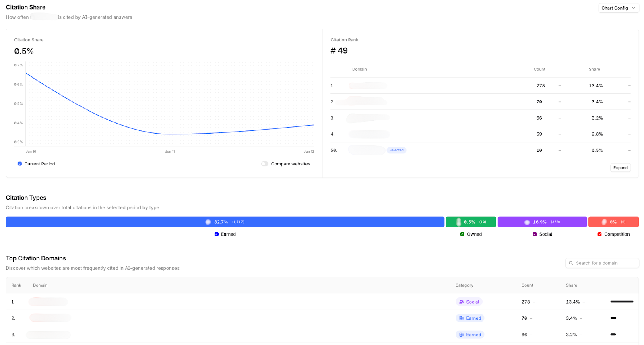Uncheck the Competition citation type checkbox
Image resolution: width=644 pixels, height=345 pixels.
tap(600, 234)
